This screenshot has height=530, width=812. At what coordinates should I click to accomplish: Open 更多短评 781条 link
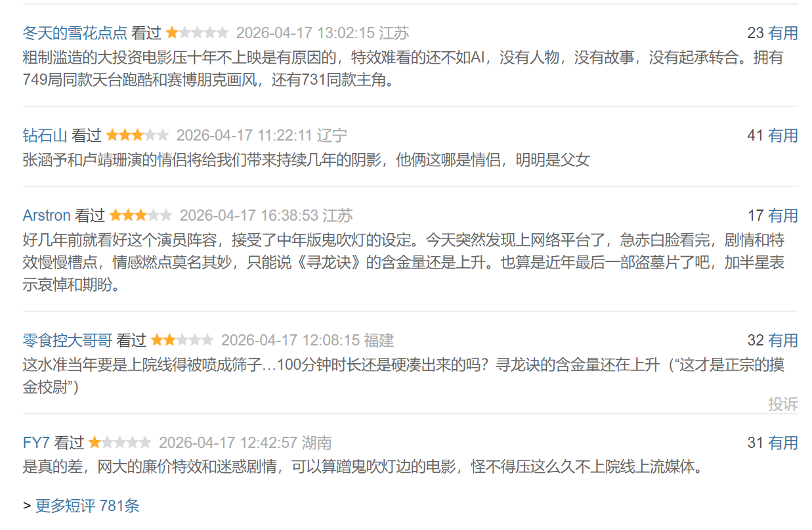point(87,506)
